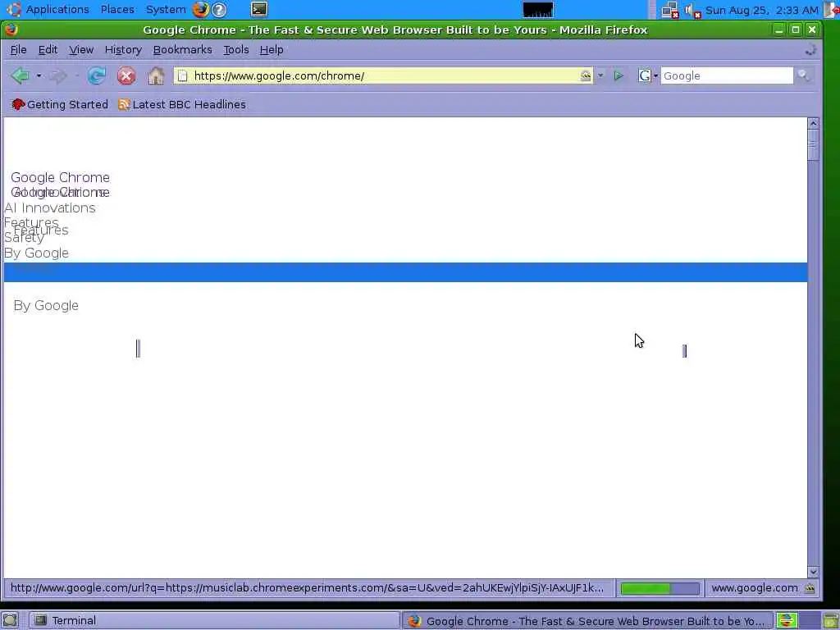This screenshot has width=840, height=630.
Task: Open the File menu
Action: (x=18, y=49)
